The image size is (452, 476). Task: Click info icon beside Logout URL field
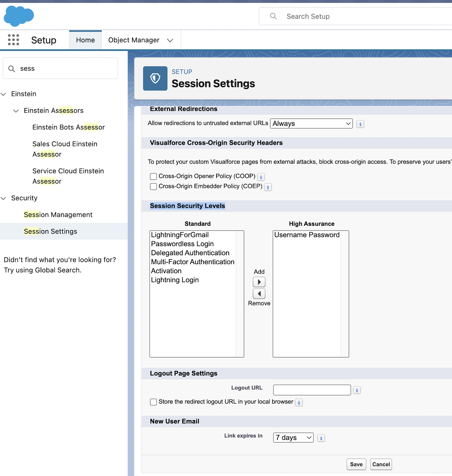[x=357, y=390]
